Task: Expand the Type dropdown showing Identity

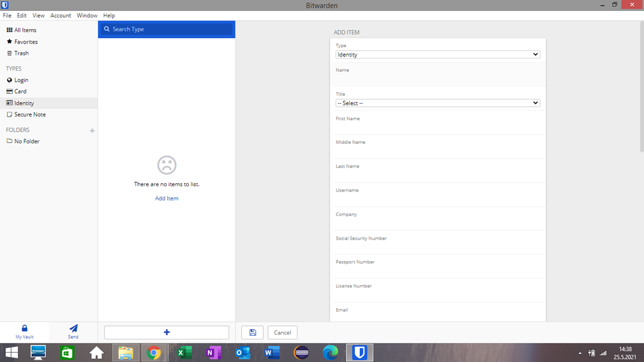Action: (437, 54)
